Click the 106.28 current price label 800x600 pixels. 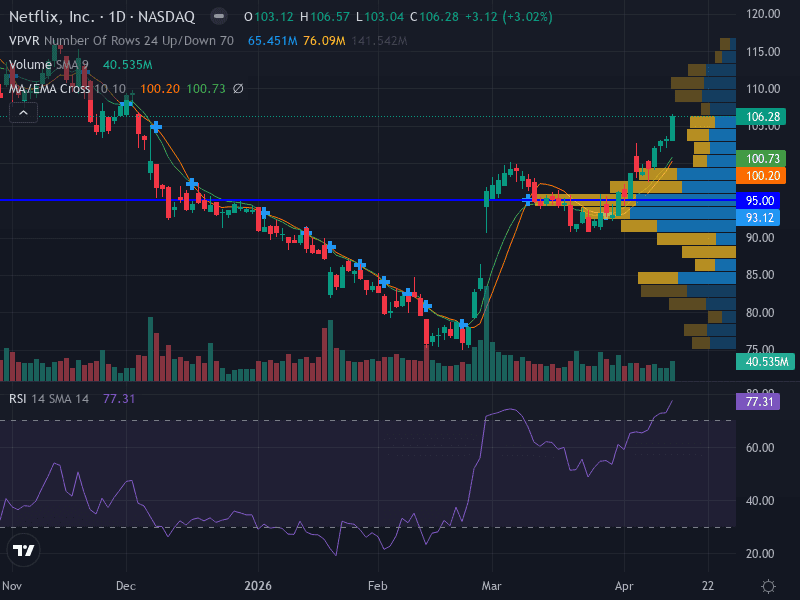(761, 117)
